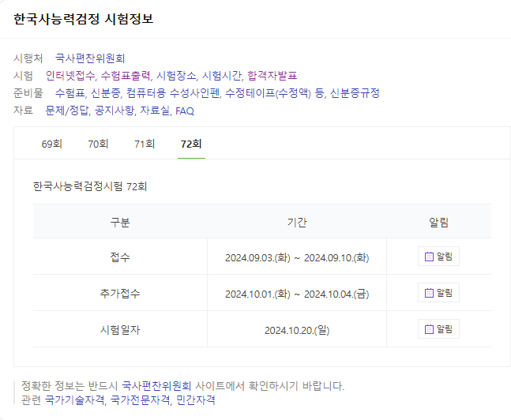
Task: Click the 컴퓨터용 수성사인펜 link
Action: [x=173, y=93]
